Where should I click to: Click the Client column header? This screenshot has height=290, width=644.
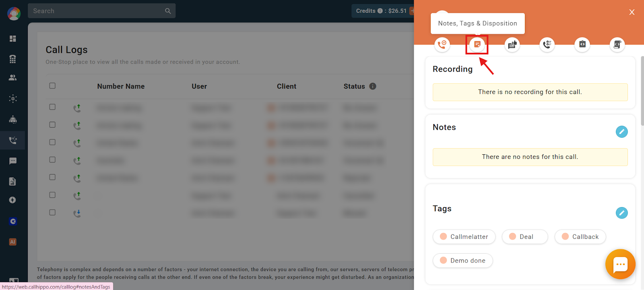point(287,86)
